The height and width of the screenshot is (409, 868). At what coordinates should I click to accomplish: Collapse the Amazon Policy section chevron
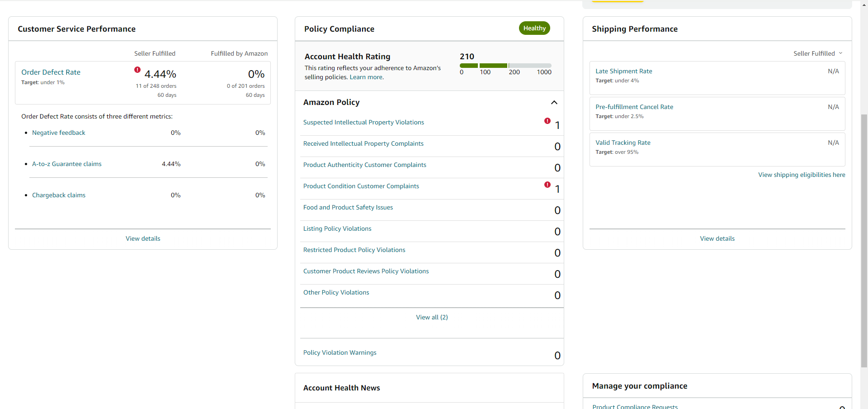coord(554,102)
